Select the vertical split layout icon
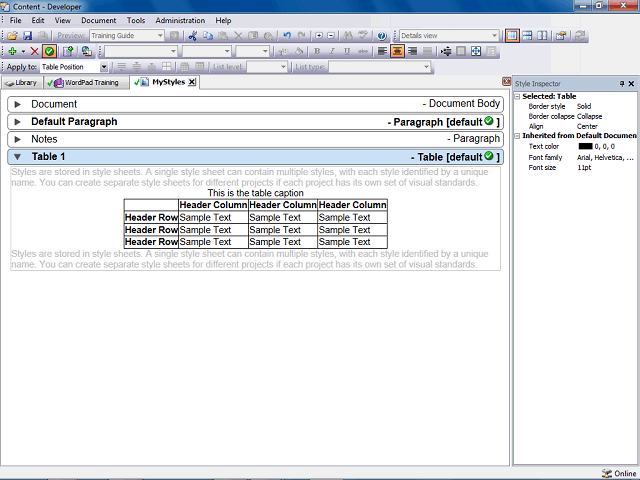 (542, 36)
